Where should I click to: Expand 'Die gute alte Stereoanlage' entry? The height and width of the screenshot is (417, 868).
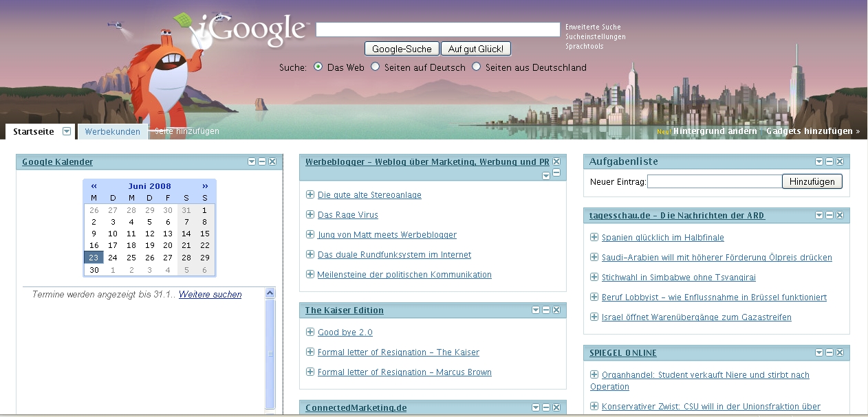[310, 194]
